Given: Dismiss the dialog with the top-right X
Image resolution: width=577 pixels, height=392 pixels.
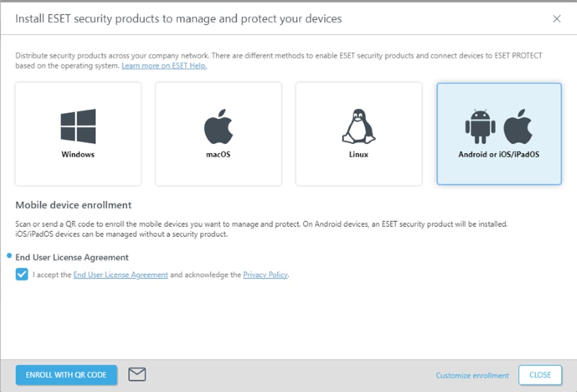Looking at the screenshot, I should point(557,19).
